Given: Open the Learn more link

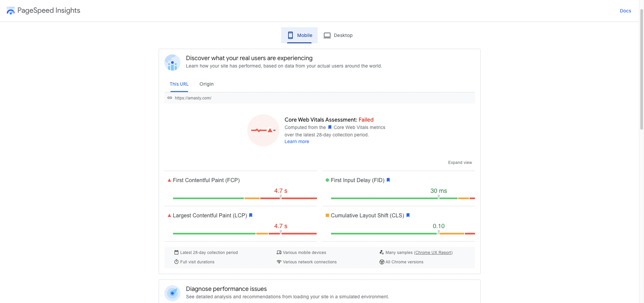Looking at the screenshot, I should click(x=297, y=141).
